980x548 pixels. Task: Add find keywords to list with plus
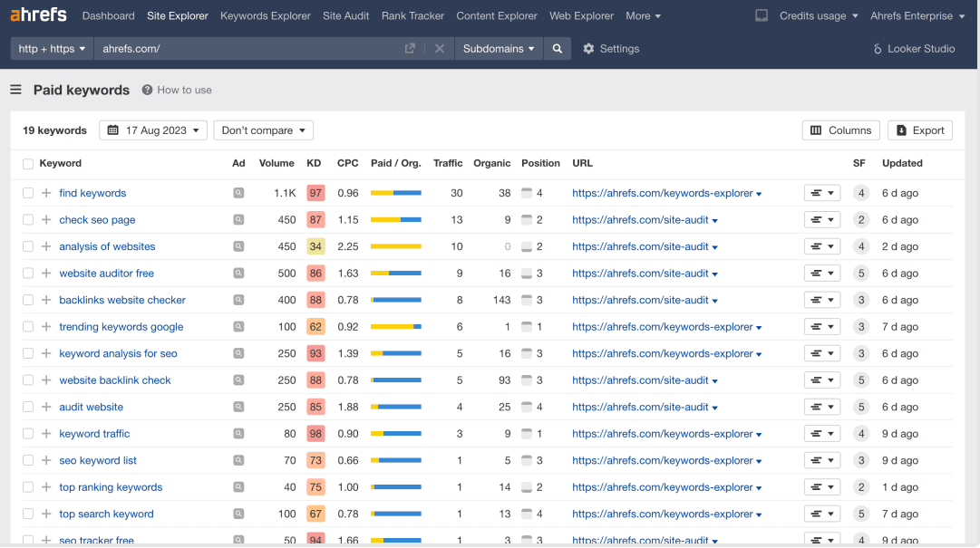coord(46,193)
